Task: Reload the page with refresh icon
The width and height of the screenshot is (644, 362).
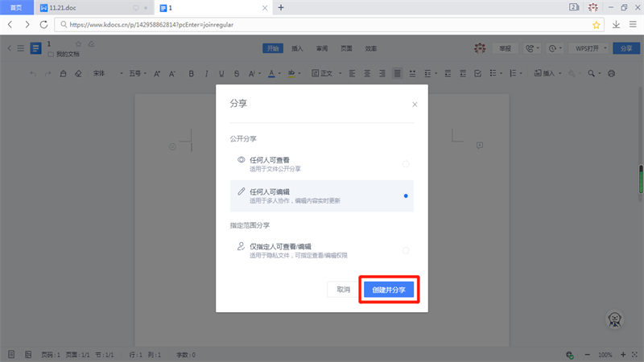Action: (x=43, y=25)
